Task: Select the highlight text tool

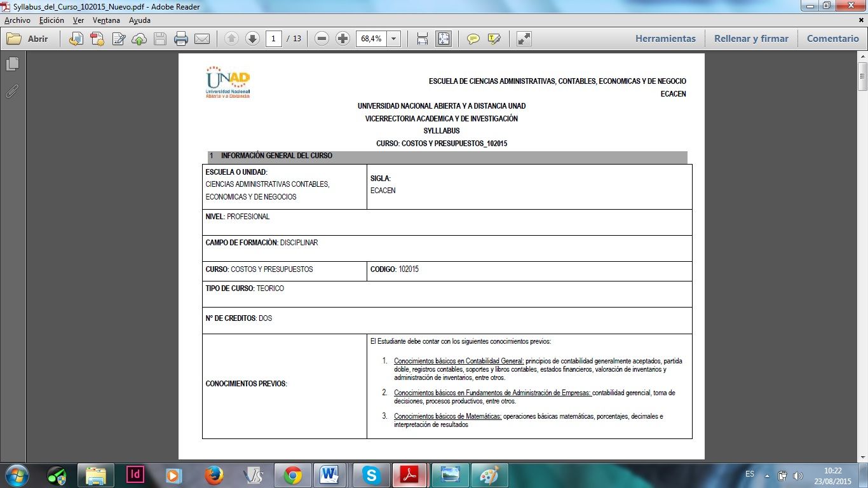Action: coord(494,39)
